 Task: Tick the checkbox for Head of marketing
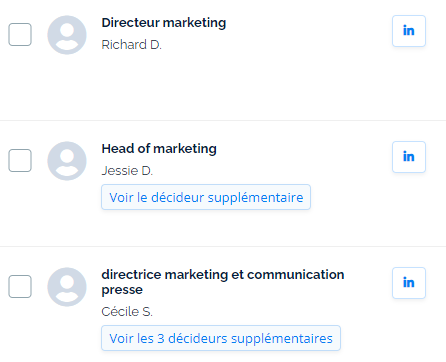coord(20,160)
